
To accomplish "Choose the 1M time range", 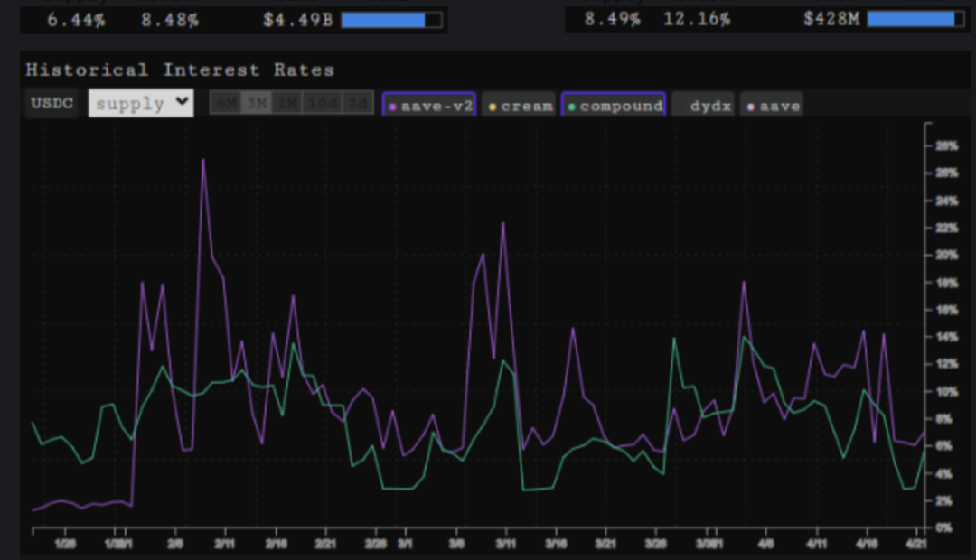I will [287, 104].
